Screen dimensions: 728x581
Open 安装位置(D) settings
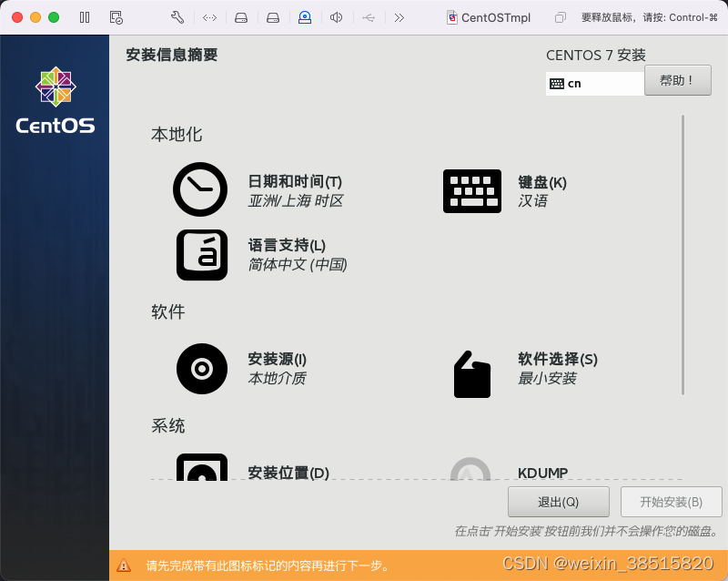coord(288,473)
